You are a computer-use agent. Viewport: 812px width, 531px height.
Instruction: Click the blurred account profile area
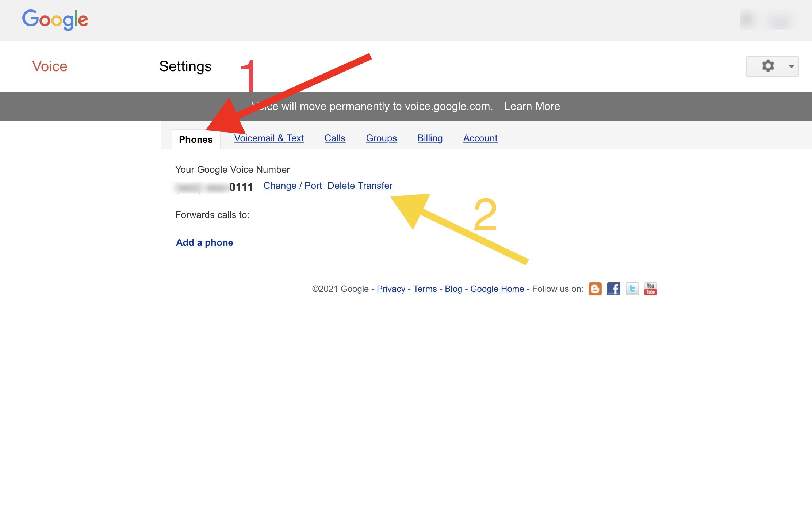pyautogui.click(x=767, y=20)
